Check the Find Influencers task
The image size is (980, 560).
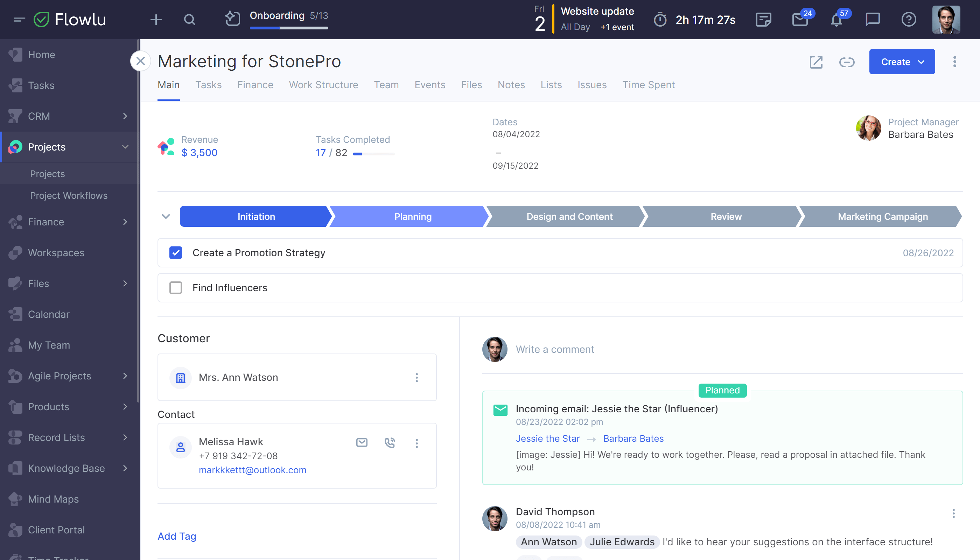pyautogui.click(x=176, y=288)
